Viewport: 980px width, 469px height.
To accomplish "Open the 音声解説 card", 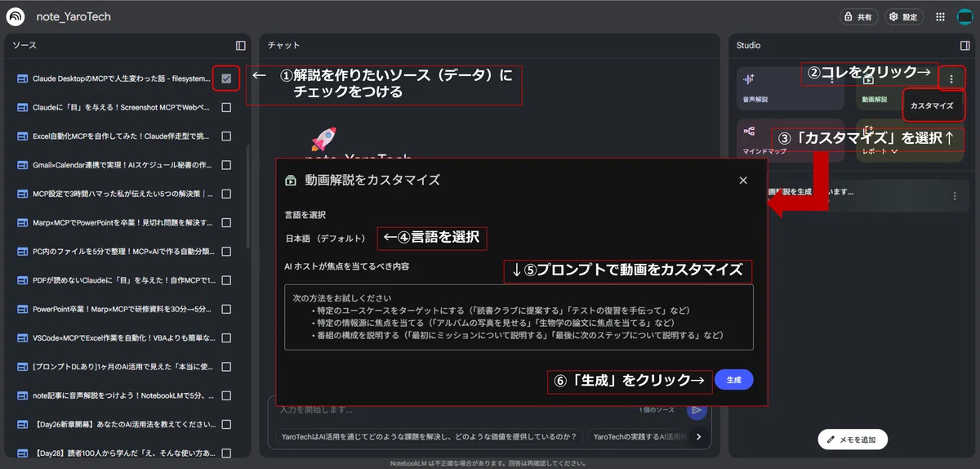I will 791,88.
